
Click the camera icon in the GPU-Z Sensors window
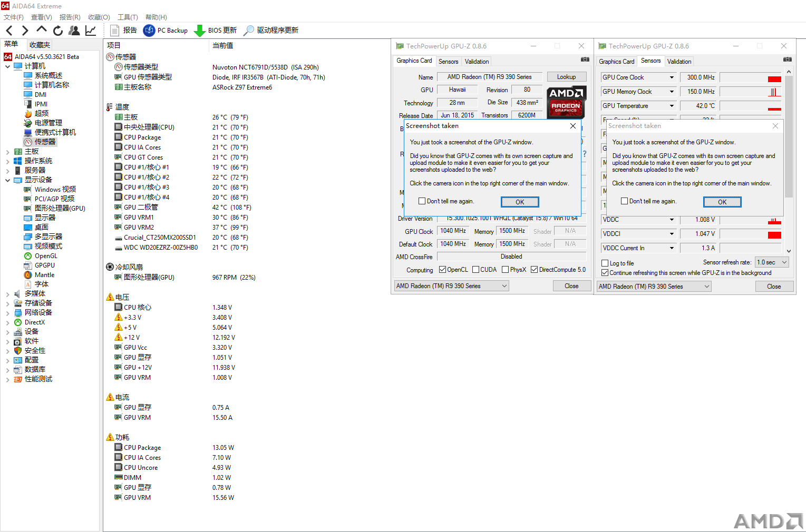tap(788, 60)
